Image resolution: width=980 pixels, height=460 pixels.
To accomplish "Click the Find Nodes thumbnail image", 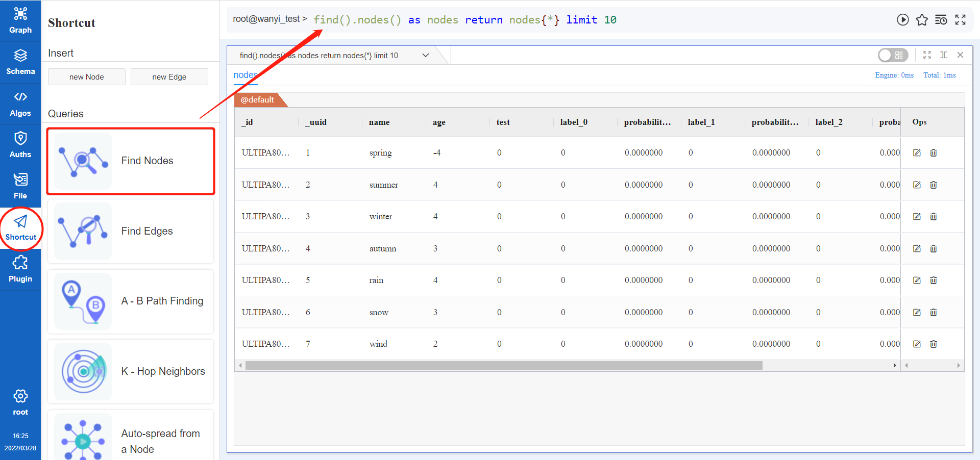I will pos(83,161).
